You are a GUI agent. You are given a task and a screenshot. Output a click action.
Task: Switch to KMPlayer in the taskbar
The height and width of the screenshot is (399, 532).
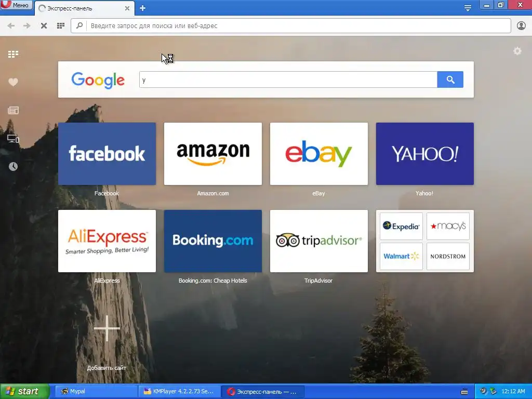[x=179, y=391]
